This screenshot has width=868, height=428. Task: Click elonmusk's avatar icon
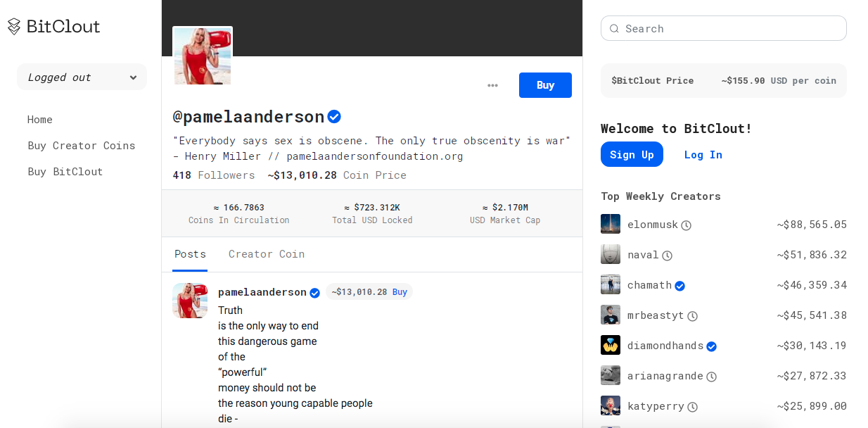tap(611, 225)
